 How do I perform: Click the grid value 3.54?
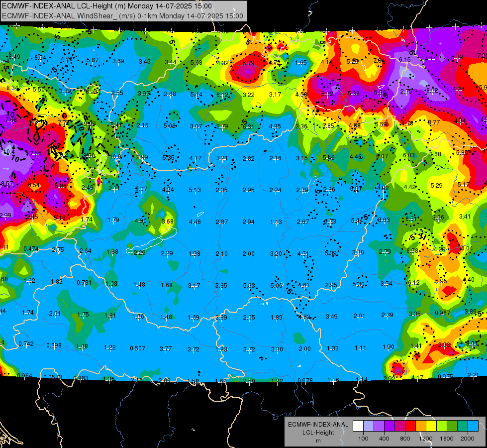coord(387,284)
